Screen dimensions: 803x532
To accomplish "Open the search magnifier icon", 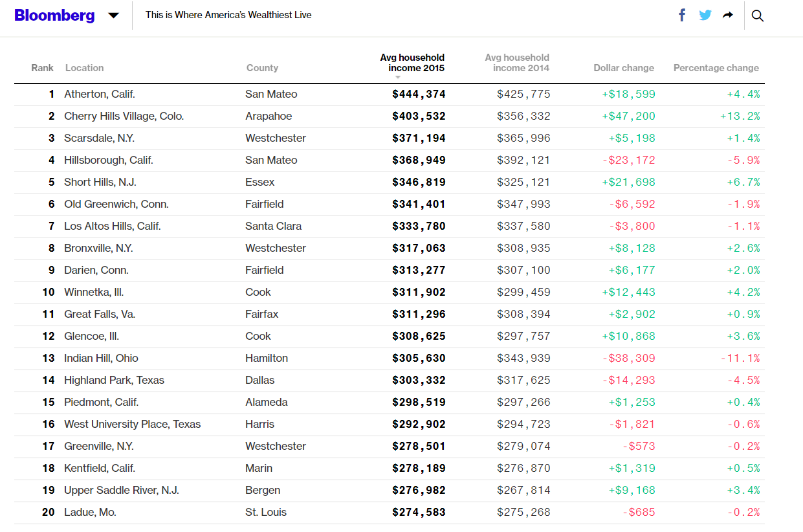I will [758, 15].
